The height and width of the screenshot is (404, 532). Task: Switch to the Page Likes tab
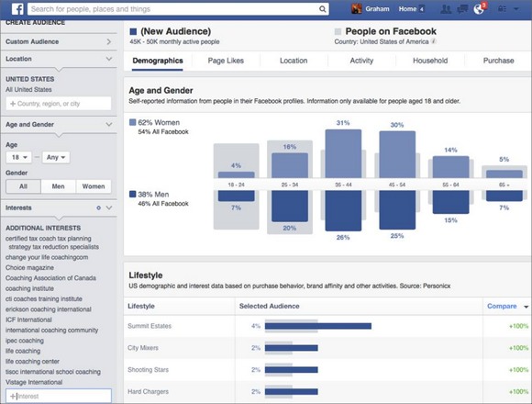pos(226,61)
